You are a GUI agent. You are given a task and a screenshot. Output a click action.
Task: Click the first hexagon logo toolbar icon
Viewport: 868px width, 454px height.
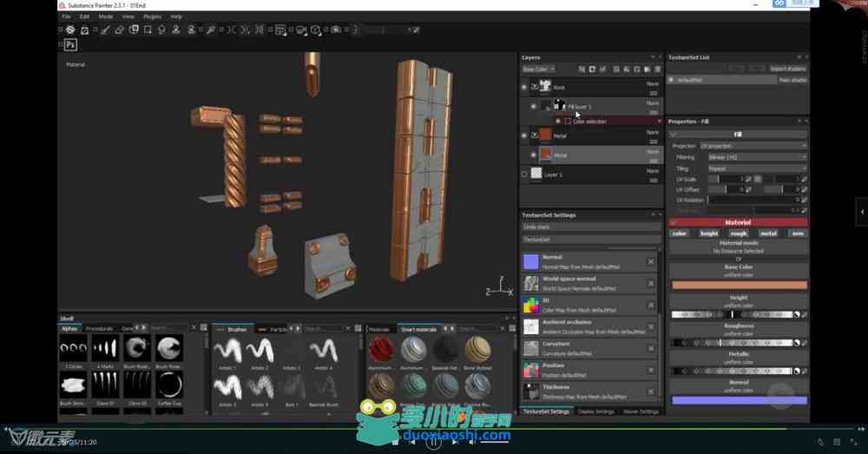click(x=70, y=30)
